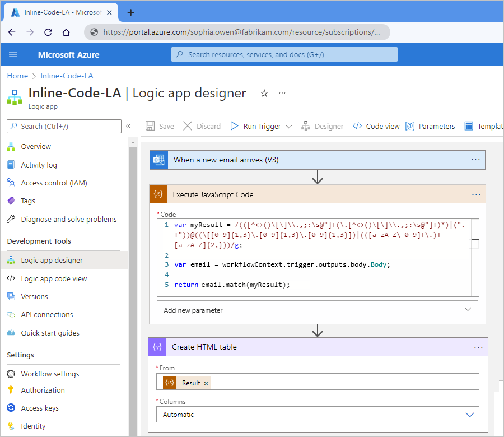504x437 pixels.
Task: Go to Home via the breadcrumb link
Action: click(x=17, y=75)
